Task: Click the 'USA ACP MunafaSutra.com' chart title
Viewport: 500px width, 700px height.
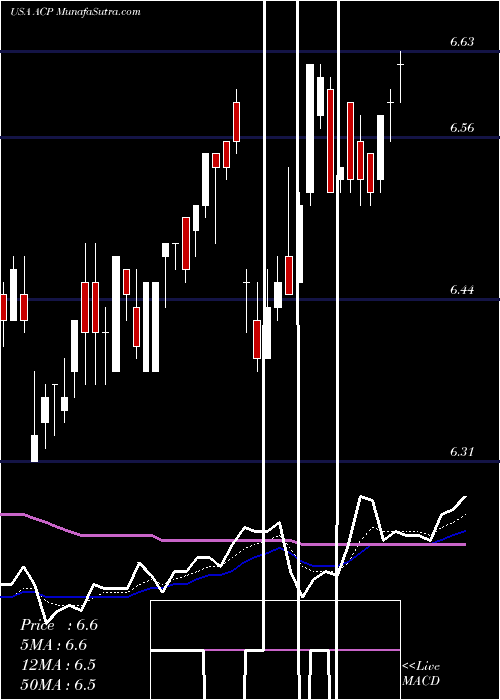Action: pos(75,12)
